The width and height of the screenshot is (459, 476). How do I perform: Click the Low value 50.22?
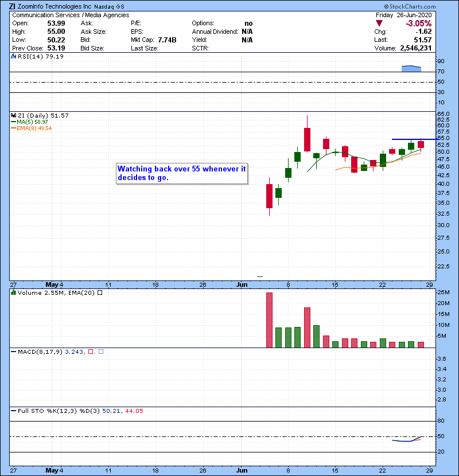tap(56, 40)
